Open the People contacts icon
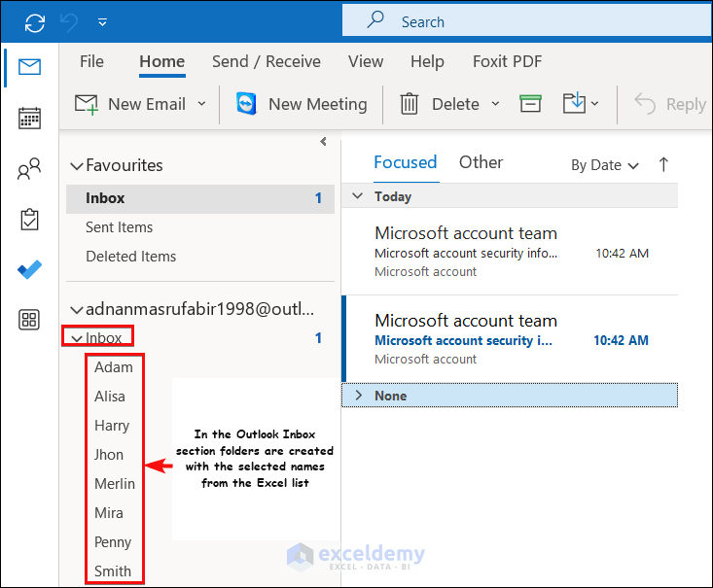The height and width of the screenshot is (588, 713). [29, 168]
